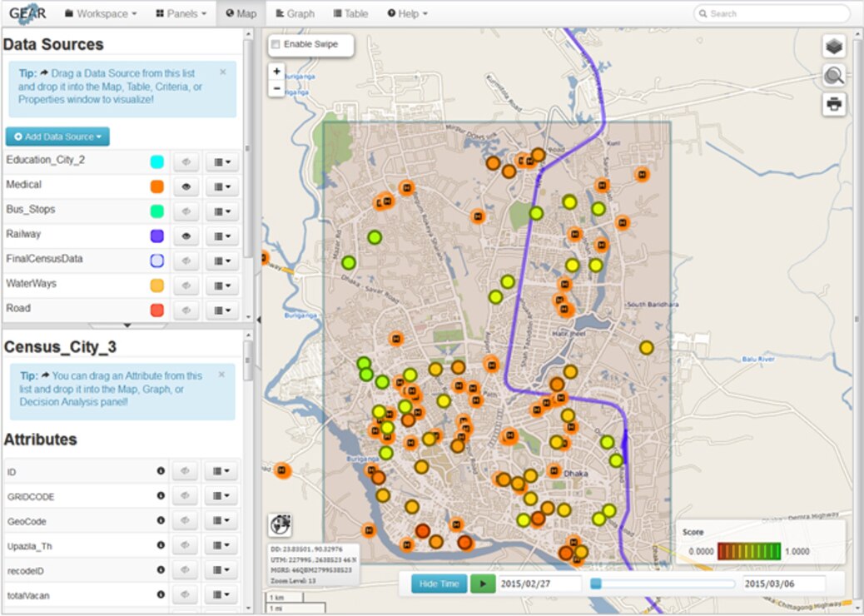Screen dimensions: 864x616
Task: Toggle visibility of the Medical data source
Action: tap(185, 185)
